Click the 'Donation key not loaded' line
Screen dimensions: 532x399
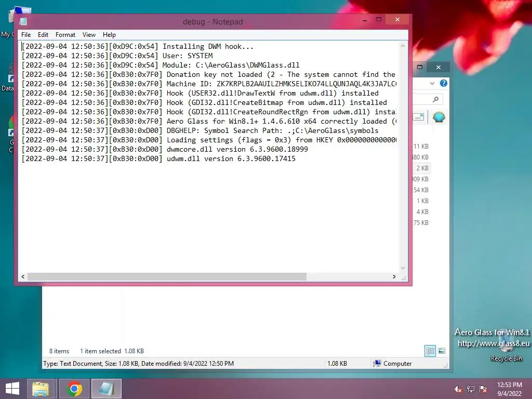click(x=209, y=74)
